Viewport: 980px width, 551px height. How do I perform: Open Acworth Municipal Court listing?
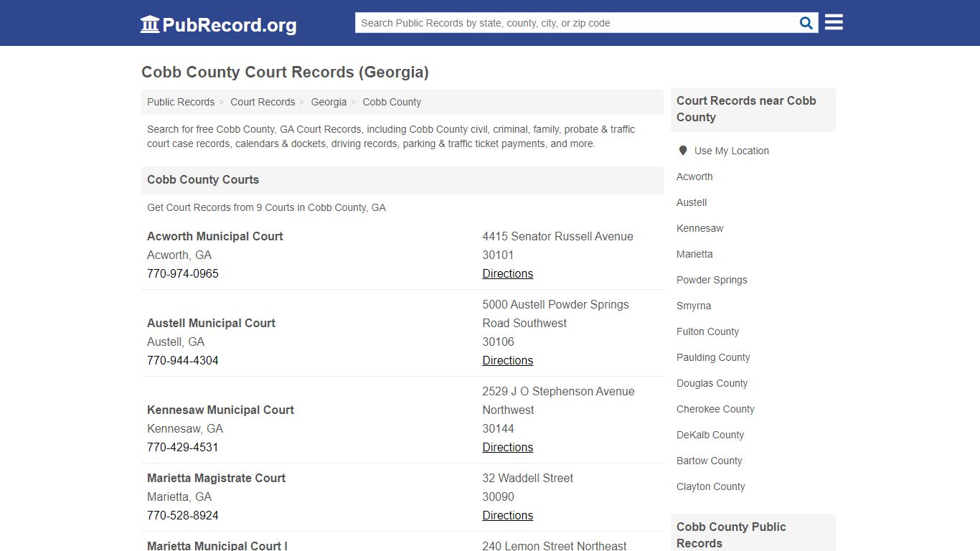click(x=215, y=236)
